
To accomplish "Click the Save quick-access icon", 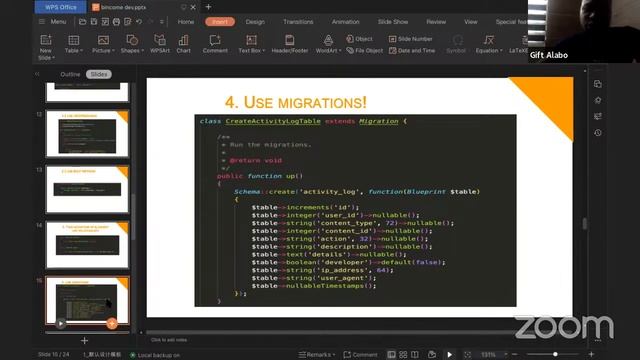I will (94, 22).
